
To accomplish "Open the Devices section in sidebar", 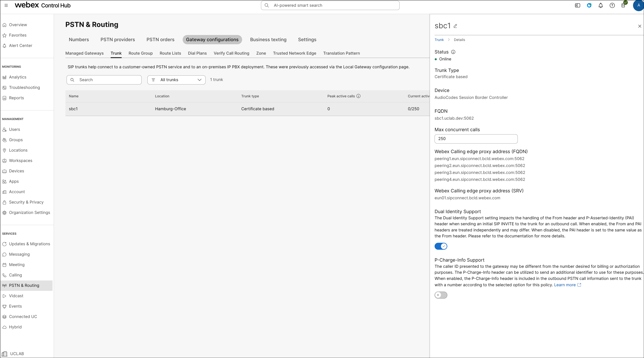I will click(17, 171).
